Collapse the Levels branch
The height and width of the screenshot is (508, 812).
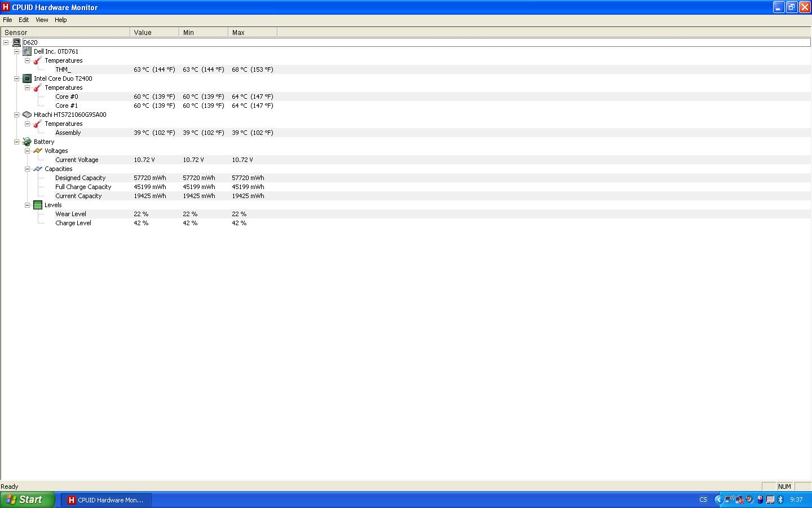coord(27,205)
